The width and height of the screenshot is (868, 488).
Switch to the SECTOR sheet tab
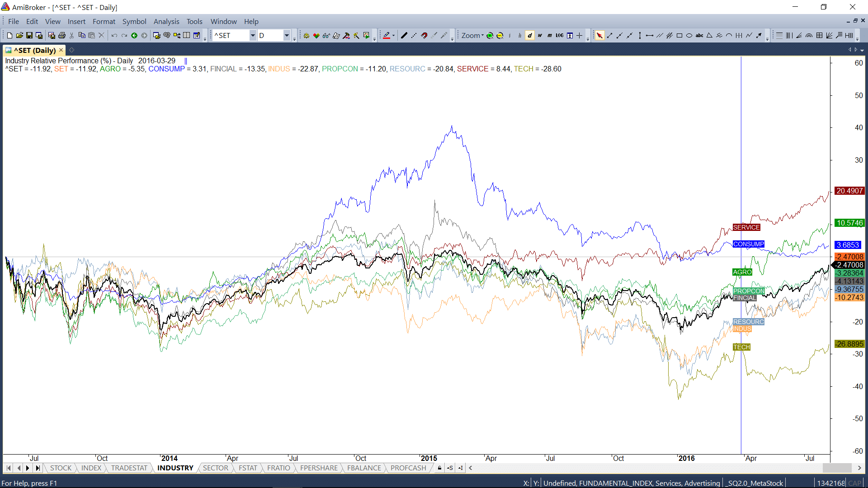pyautogui.click(x=215, y=468)
